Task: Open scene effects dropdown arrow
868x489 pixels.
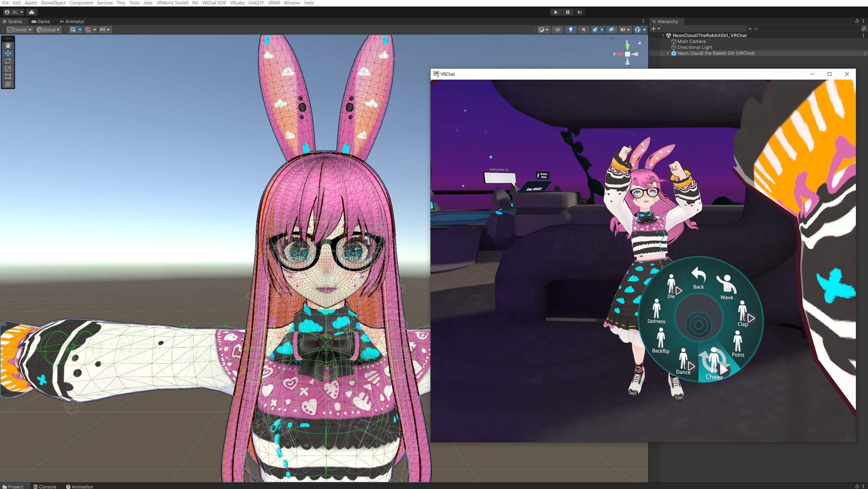Action: tap(602, 30)
